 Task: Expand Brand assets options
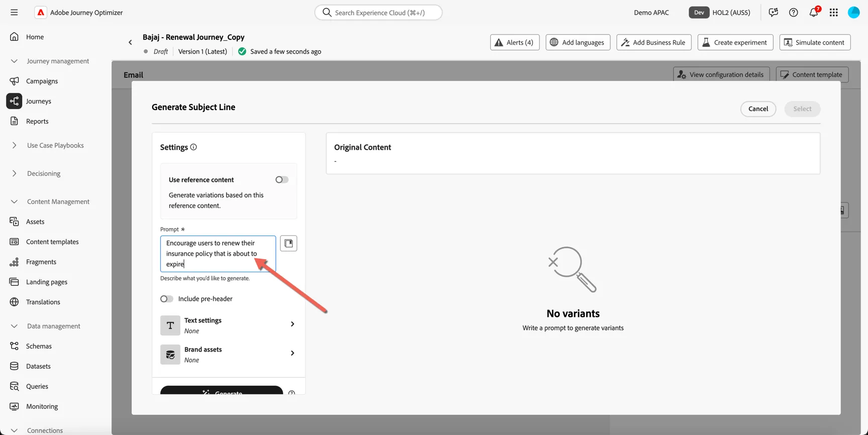tap(292, 354)
